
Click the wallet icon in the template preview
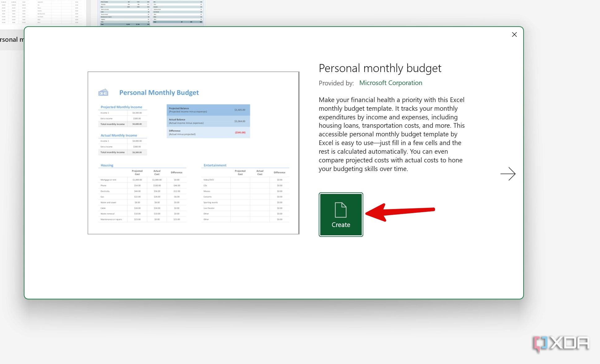click(103, 92)
